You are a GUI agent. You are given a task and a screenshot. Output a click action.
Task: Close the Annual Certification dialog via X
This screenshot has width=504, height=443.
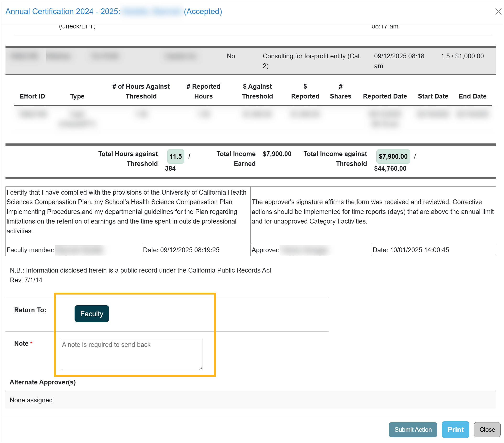click(498, 11)
